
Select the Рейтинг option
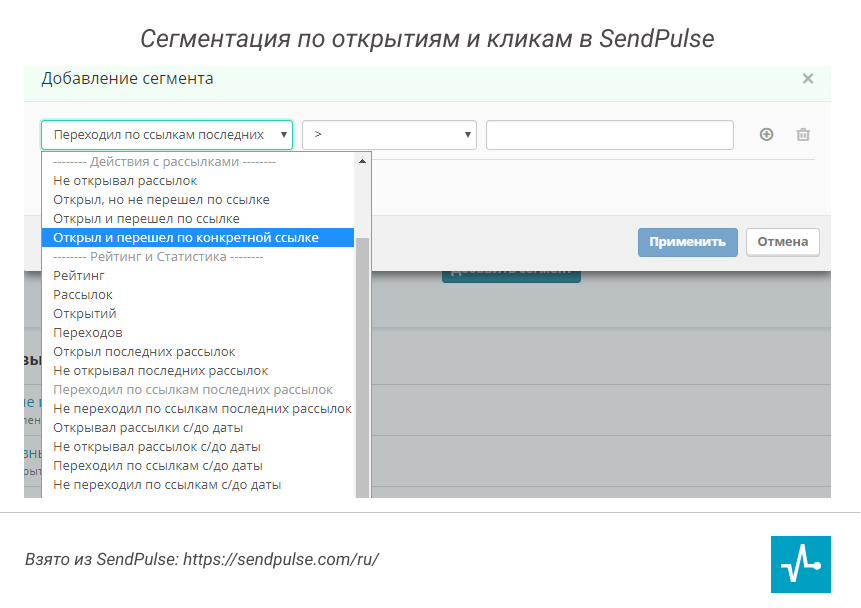(x=198, y=276)
